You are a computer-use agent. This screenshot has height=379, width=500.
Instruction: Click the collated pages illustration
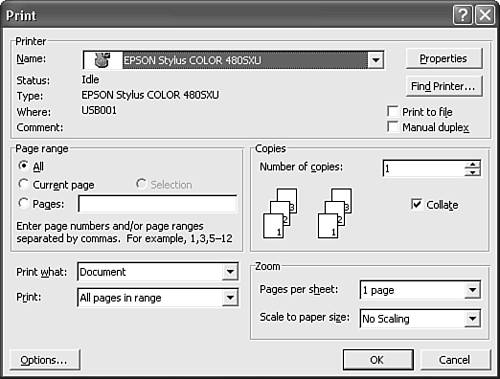coord(307,213)
